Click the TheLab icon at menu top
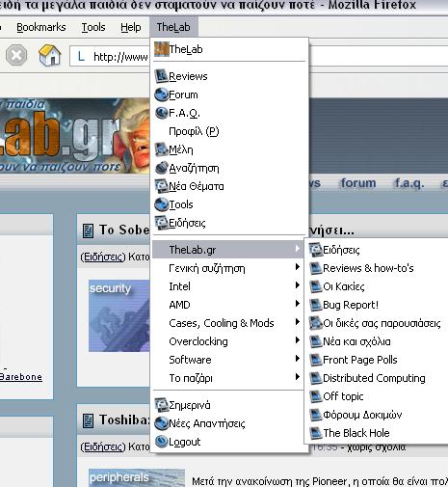The height and width of the screenshot is (487, 448). pyautogui.click(x=162, y=49)
